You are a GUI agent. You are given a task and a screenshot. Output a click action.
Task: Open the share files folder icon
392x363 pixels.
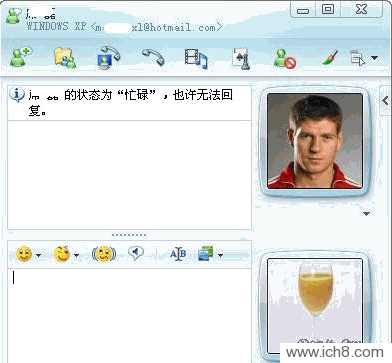pyautogui.click(x=65, y=58)
